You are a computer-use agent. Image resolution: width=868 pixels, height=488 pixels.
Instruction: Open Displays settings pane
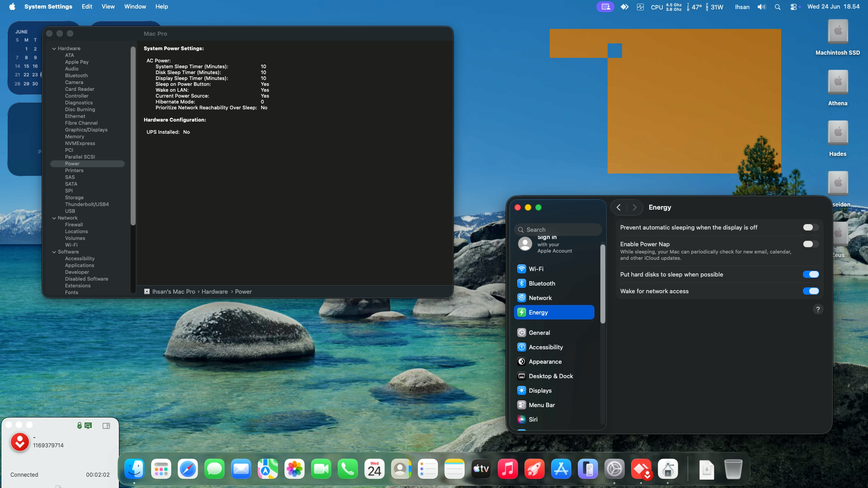coord(554,390)
